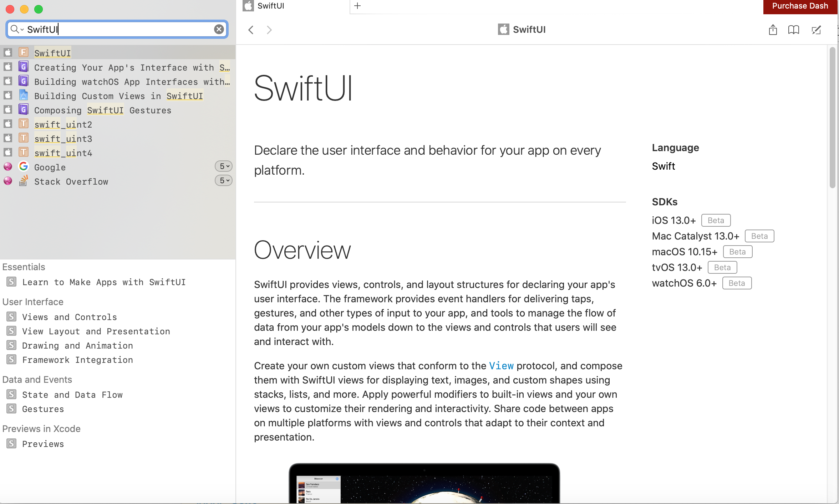Select the SwiftUI framework search result
Image resolution: width=839 pixels, height=504 pixels.
tap(52, 53)
